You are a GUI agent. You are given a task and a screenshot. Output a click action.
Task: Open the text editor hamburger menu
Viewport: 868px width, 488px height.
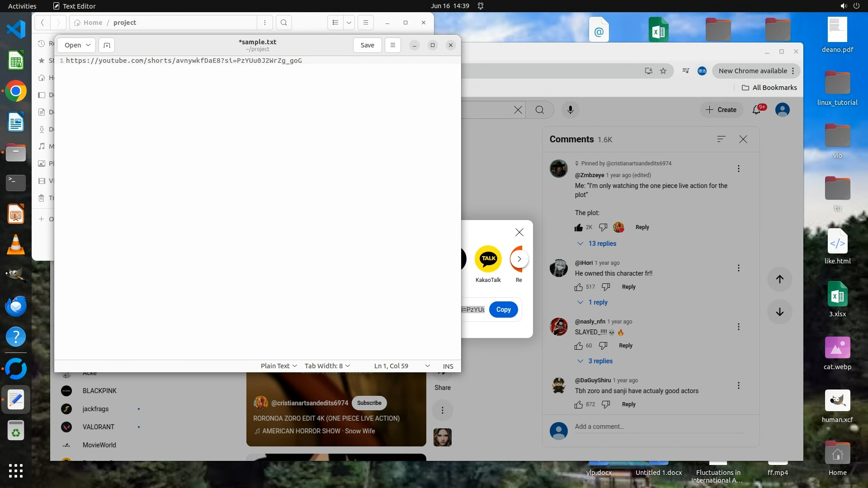tap(392, 45)
